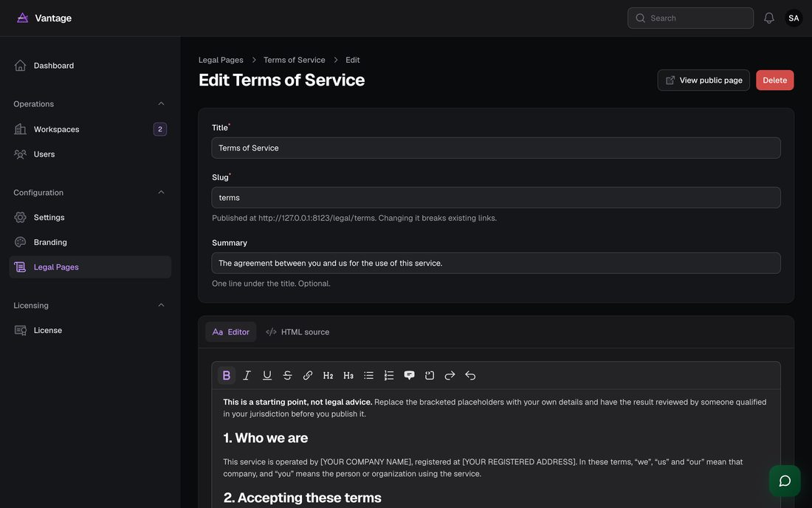The height and width of the screenshot is (508, 812).
Task: Open the Branding page
Action: pos(90,242)
